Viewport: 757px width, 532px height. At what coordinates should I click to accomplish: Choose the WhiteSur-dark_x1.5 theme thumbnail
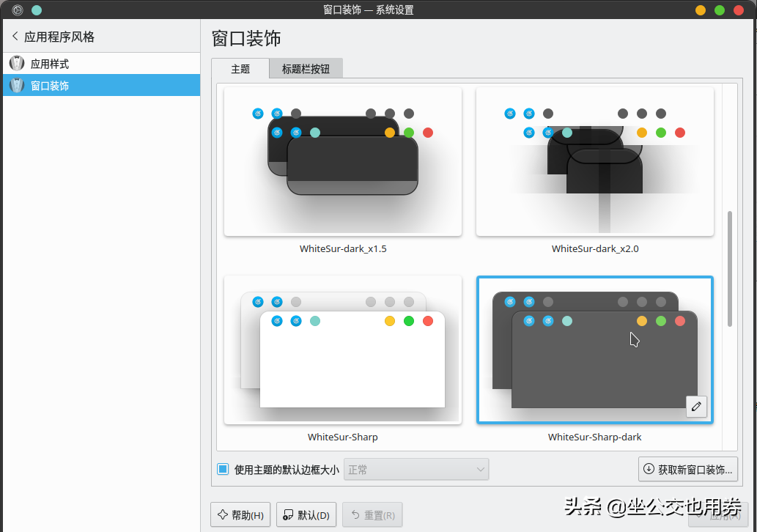(343, 162)
